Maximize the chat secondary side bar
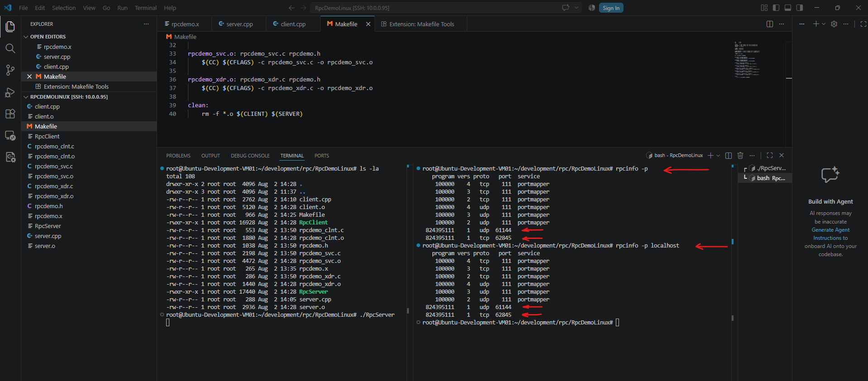The height and width of the screenshot is (381, 868). (x=863, y=24)
